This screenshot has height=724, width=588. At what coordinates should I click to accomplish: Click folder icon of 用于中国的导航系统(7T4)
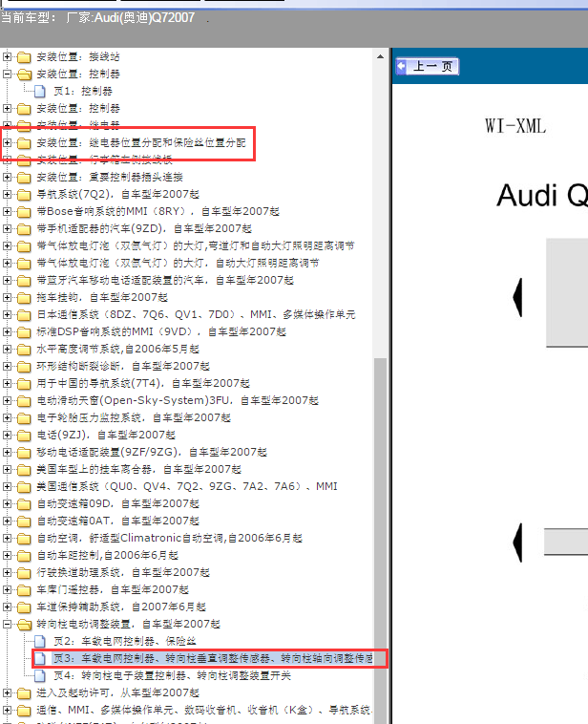coord(24,384)
